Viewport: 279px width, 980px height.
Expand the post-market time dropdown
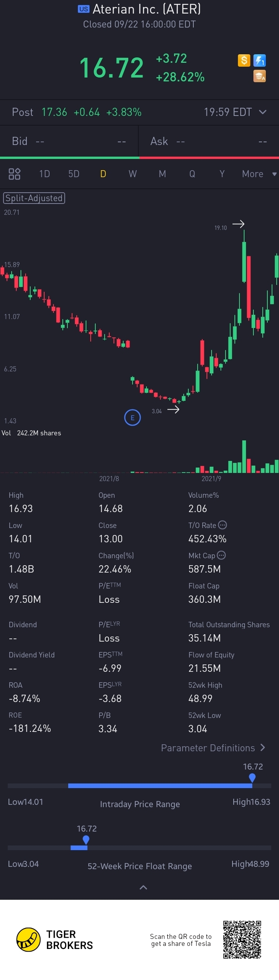(x=262, y=112)
